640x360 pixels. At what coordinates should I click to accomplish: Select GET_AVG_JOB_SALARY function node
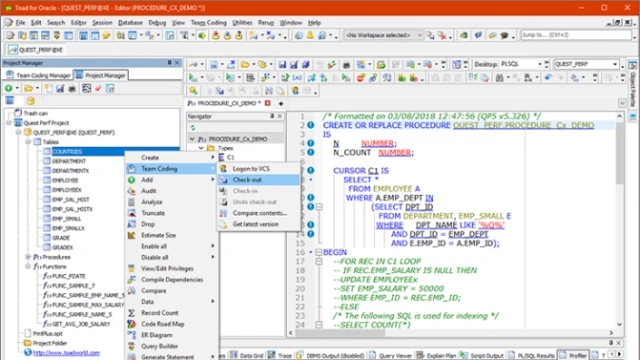[81, 324]
